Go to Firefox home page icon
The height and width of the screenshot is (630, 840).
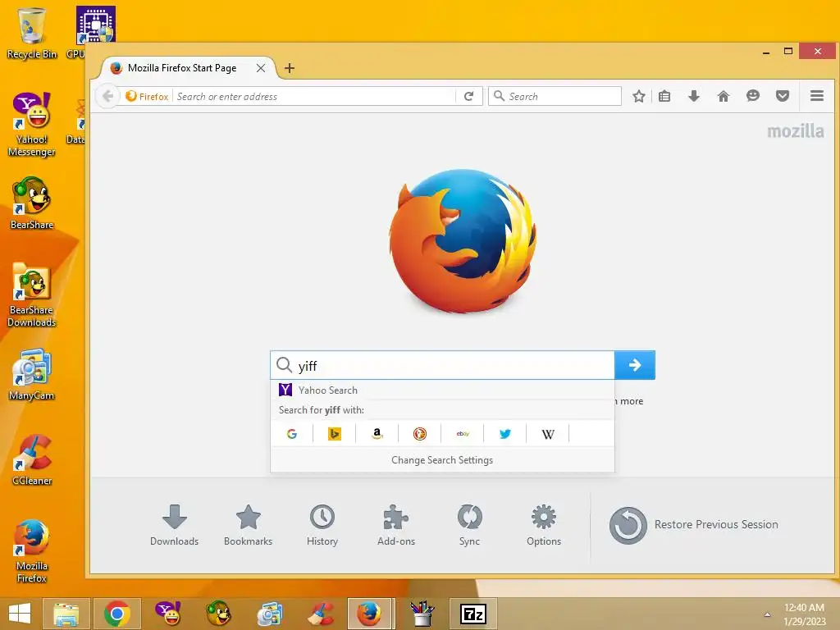(x=724, y=97)
